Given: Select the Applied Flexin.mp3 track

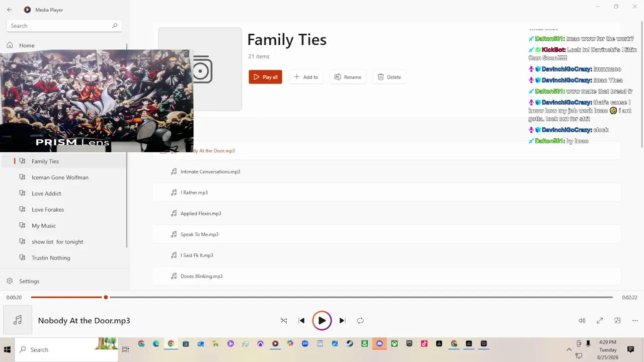Looking at the screenshot, I should tap(386, 214).
